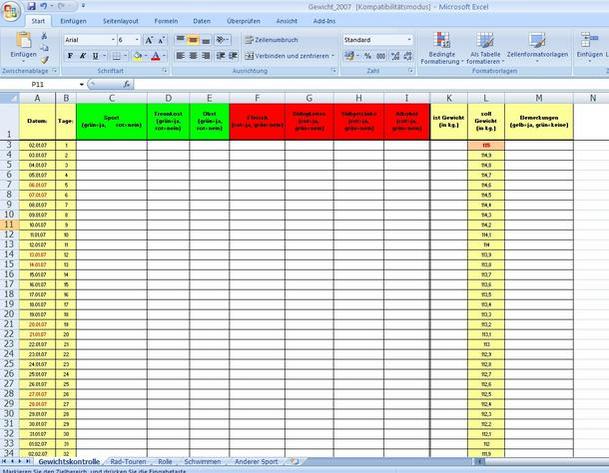Select row header 11
Image resolution: width=609 pixels, height=473 pixels.
click(x=9, y=224)
